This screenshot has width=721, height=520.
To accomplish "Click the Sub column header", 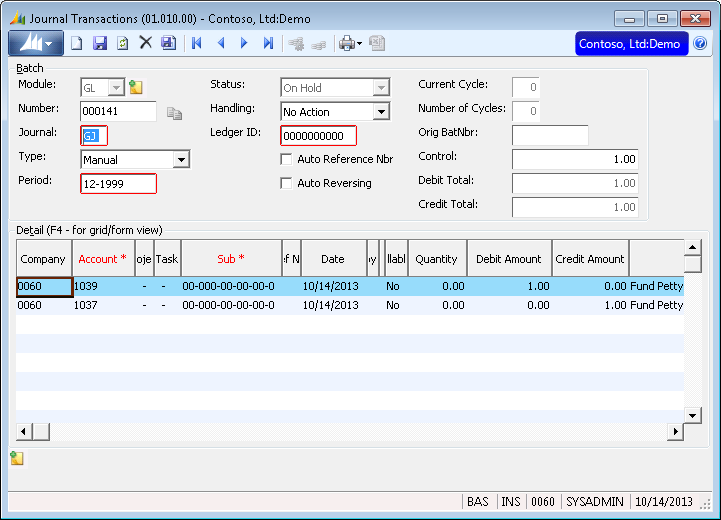I will pyautogui.click(x=231, y=259).
